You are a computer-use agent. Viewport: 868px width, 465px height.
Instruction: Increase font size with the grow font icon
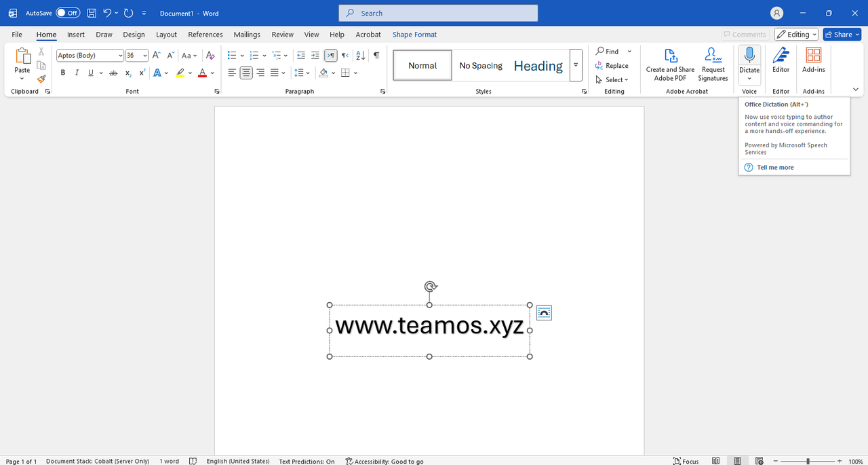point(156,56)
